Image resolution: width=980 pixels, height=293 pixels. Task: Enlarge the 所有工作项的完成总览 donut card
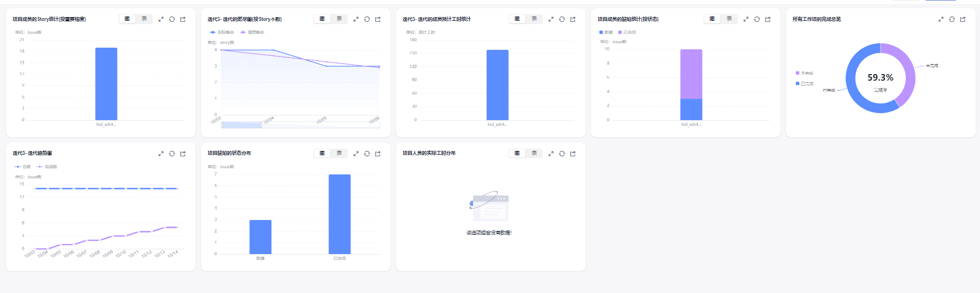pos(941,19)
